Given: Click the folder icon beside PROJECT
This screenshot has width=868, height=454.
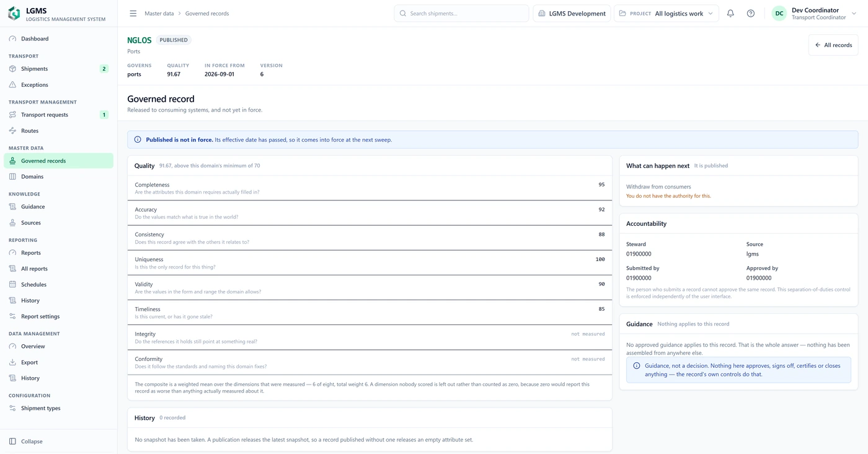Looking at the screenshot, I should tap(622, 14).
